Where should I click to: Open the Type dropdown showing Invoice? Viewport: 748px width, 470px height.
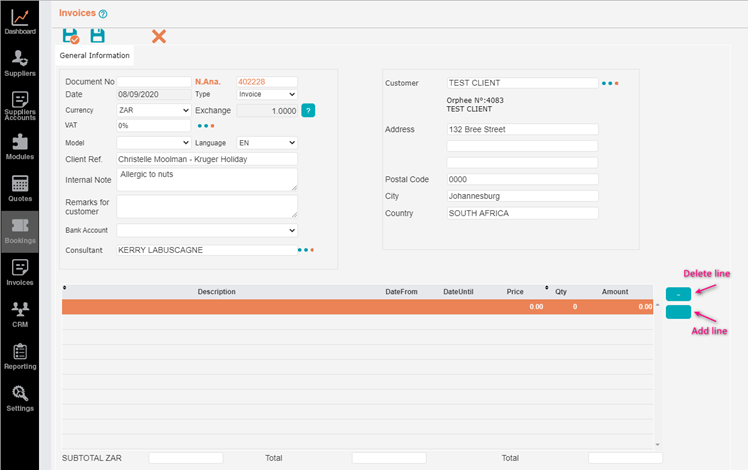pos(267,94)
